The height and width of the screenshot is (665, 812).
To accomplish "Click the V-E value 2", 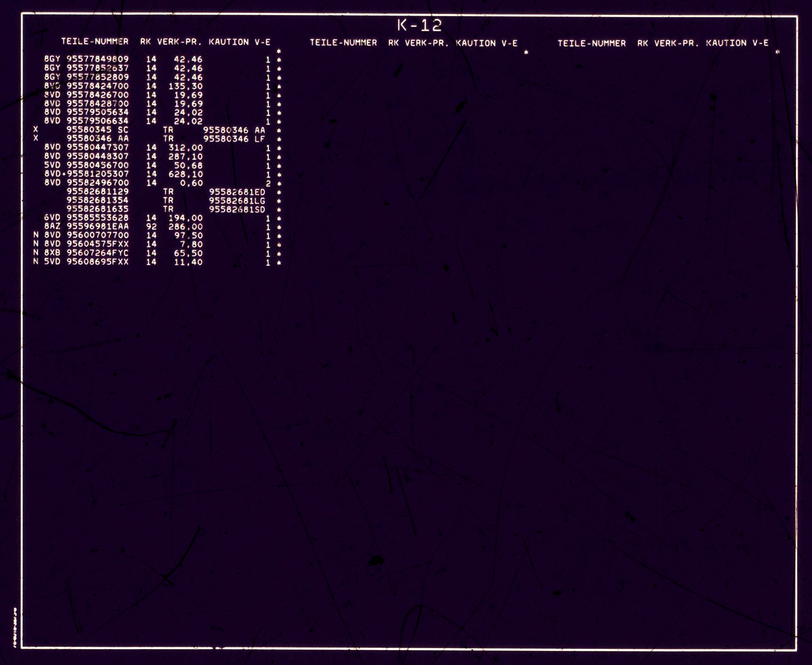I will [268, 183].
